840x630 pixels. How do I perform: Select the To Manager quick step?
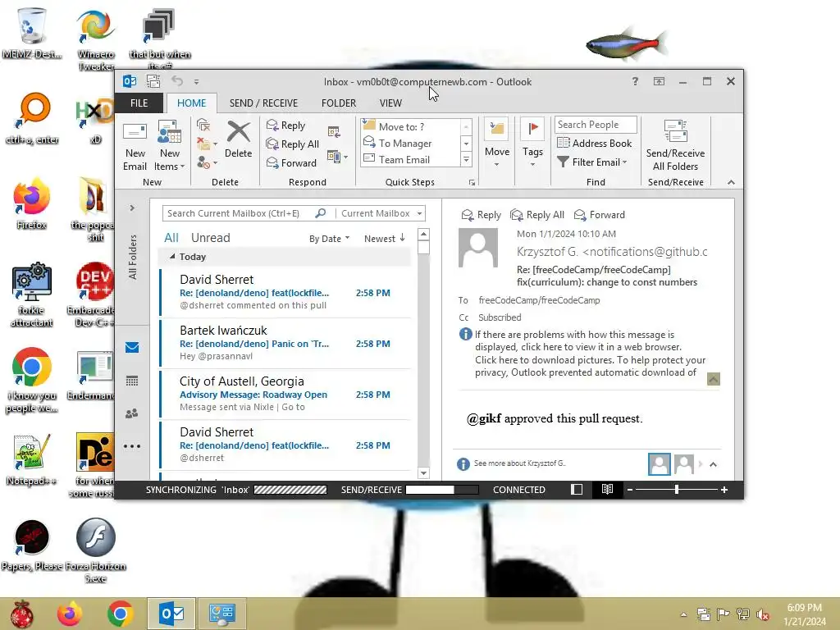tap(410, 143)
